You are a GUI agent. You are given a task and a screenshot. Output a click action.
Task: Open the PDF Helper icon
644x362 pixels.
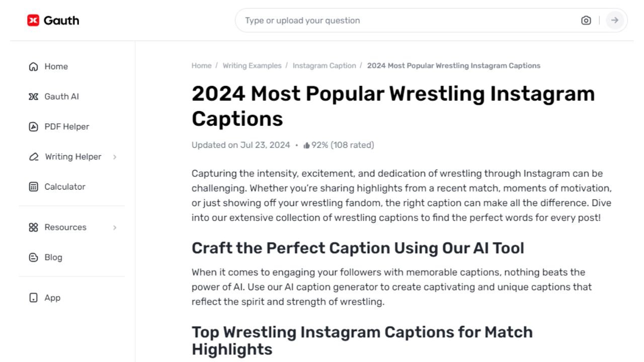33,127
